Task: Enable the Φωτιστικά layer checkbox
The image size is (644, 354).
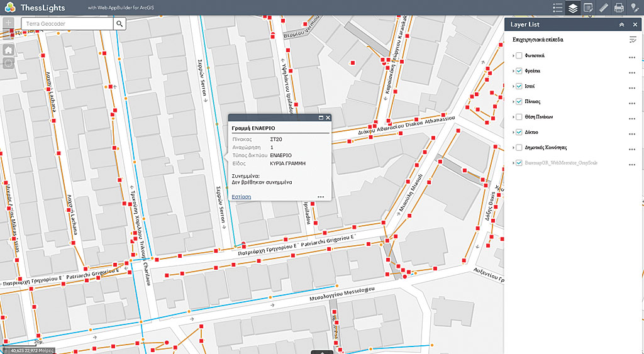Action: 519,56
